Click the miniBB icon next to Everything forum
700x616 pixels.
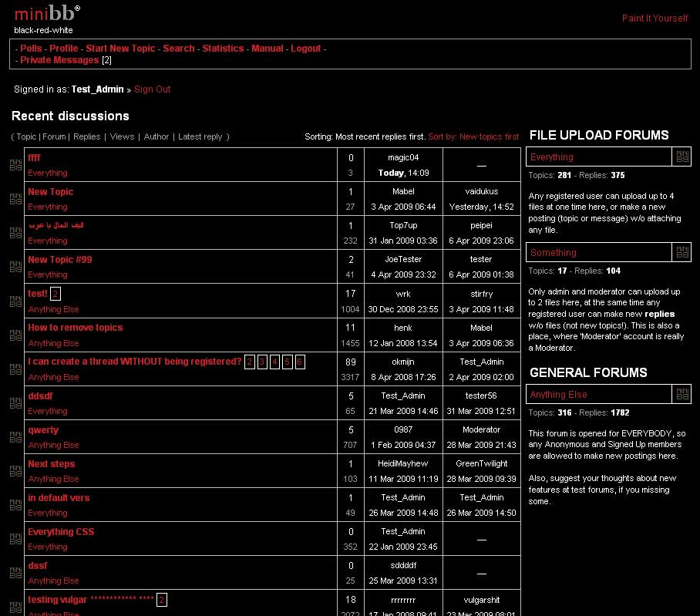[682, 157]
